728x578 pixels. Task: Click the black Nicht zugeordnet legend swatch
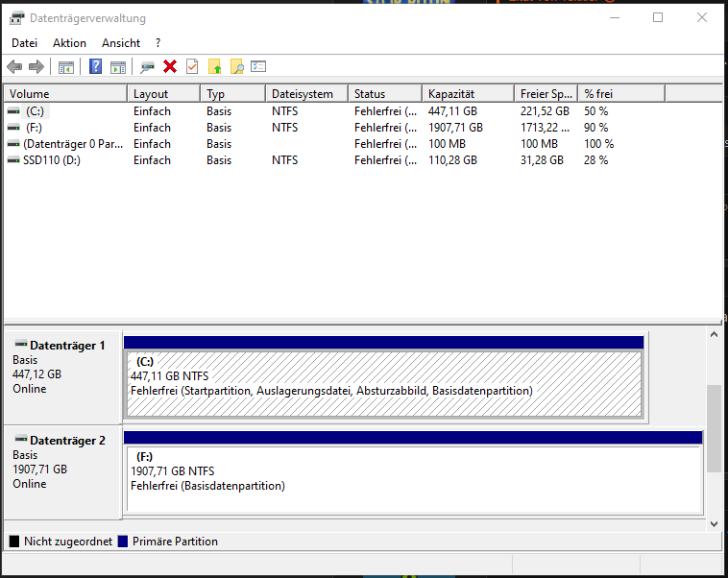pyautogui.click(x=14, y=542)
